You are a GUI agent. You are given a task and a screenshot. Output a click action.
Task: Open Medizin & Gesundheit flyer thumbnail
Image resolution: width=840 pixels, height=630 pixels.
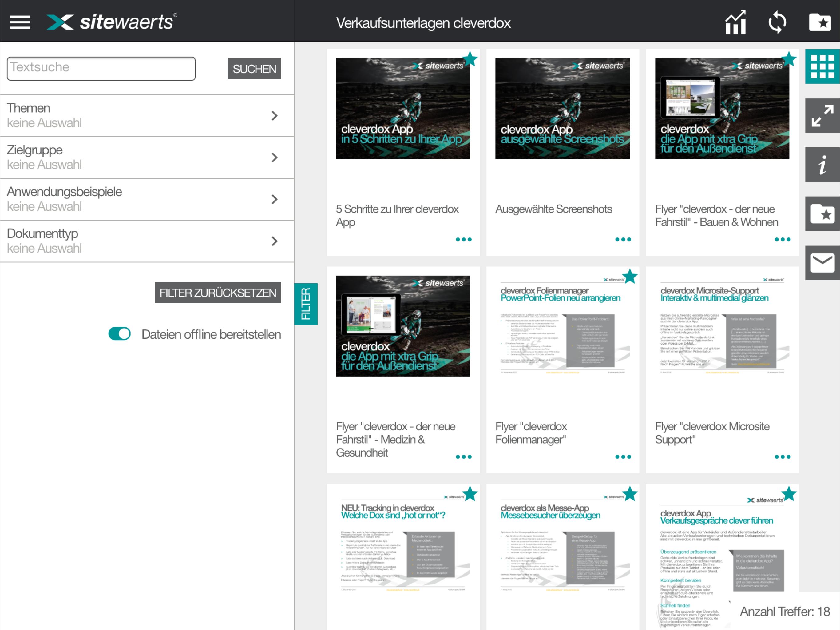click(403, 326)
